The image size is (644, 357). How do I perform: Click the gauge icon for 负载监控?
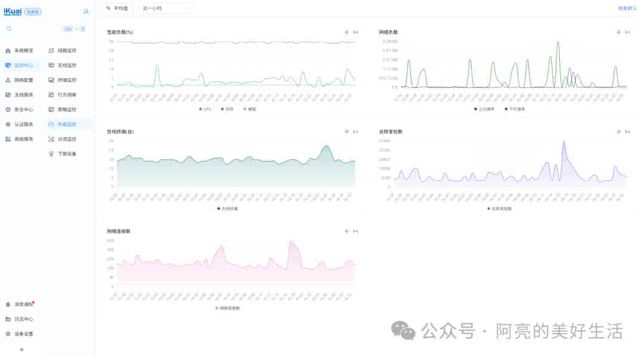[x=51, y=125]
